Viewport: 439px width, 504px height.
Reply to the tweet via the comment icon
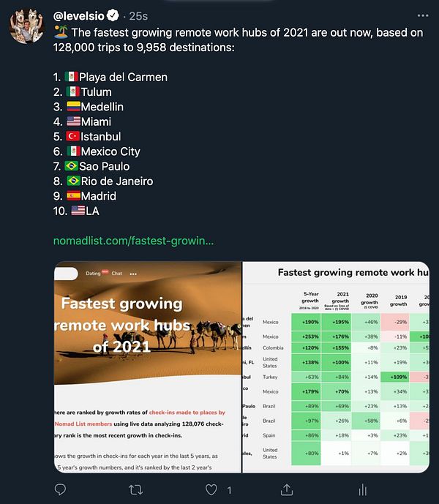click(61, 489)
